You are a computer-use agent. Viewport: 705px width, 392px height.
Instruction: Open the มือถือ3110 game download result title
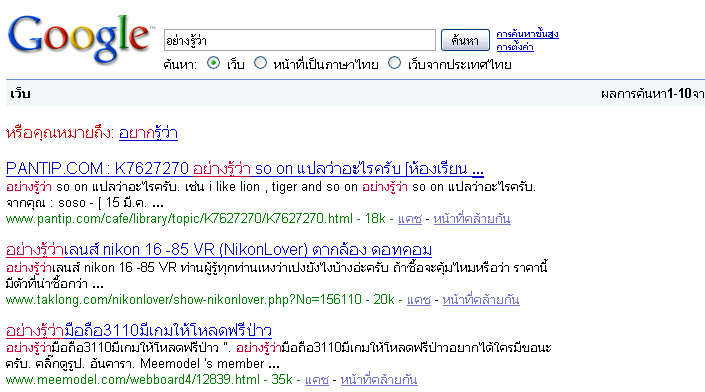[x=139, y=330]
